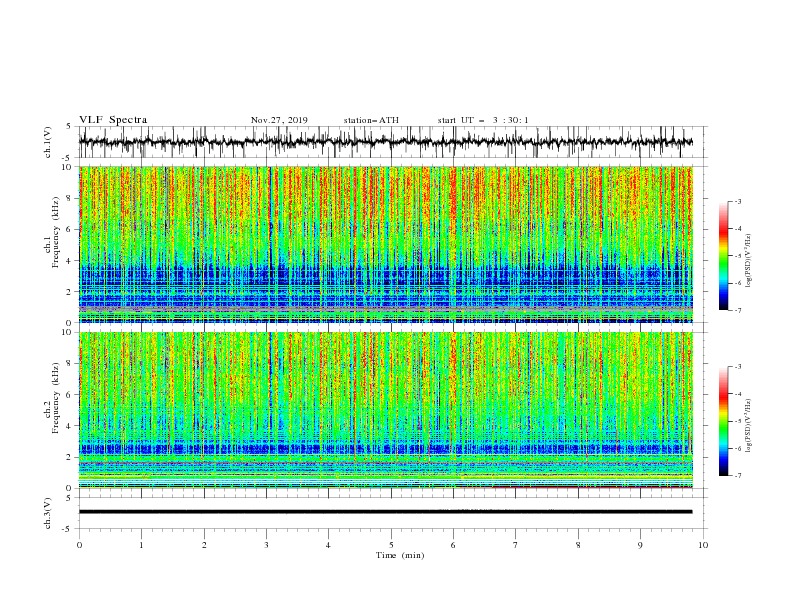Click the "10" tick on time axis
Screen dimensions: 792x612
703,545
